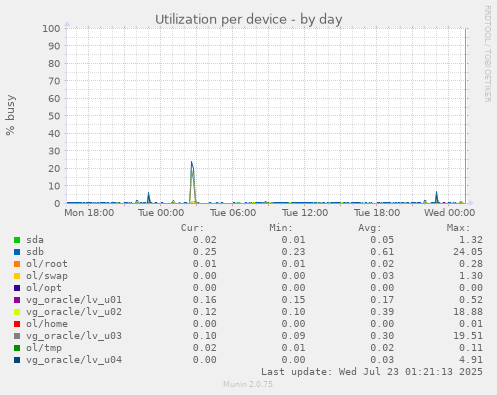Click the % busy y-axis label
497x395 pixels.
pyautogui.click(x=11, y=115)
